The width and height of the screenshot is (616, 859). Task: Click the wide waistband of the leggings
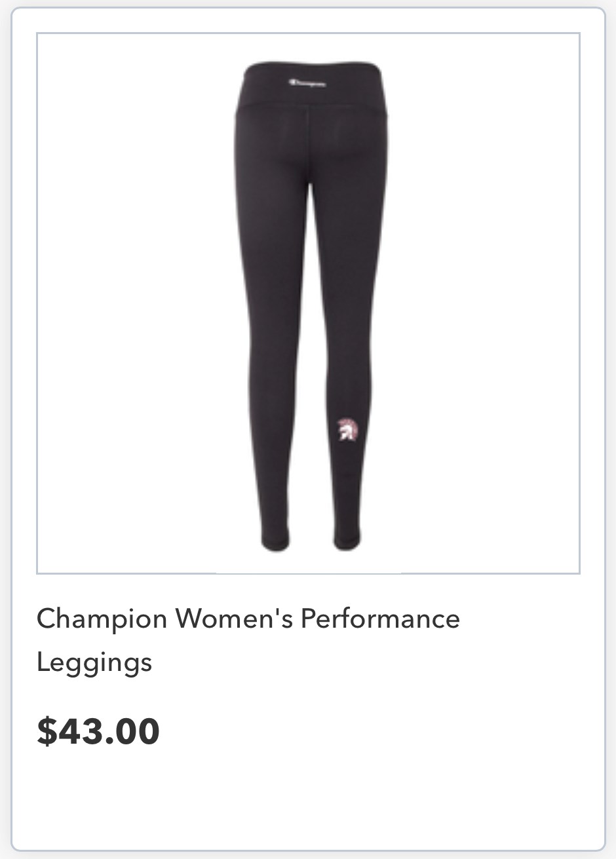[x=311, y=85]
